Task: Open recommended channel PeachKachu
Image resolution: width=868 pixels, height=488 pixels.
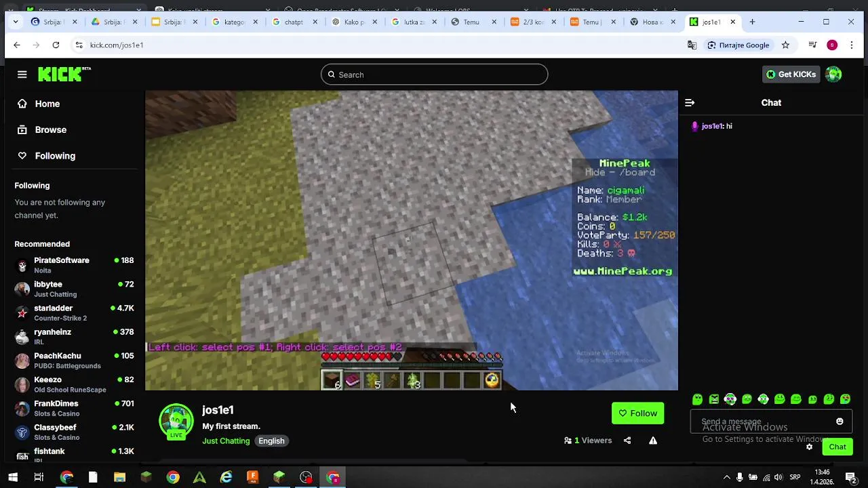Action: click(x=75, y=361)
